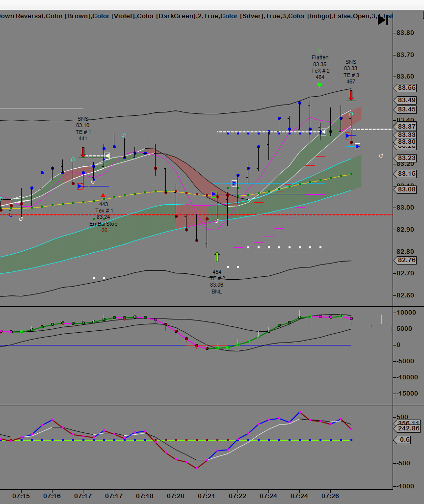Click the red up triangle above 443 Tex # 1
The image size is (424, 504).
tap(103, 195)
